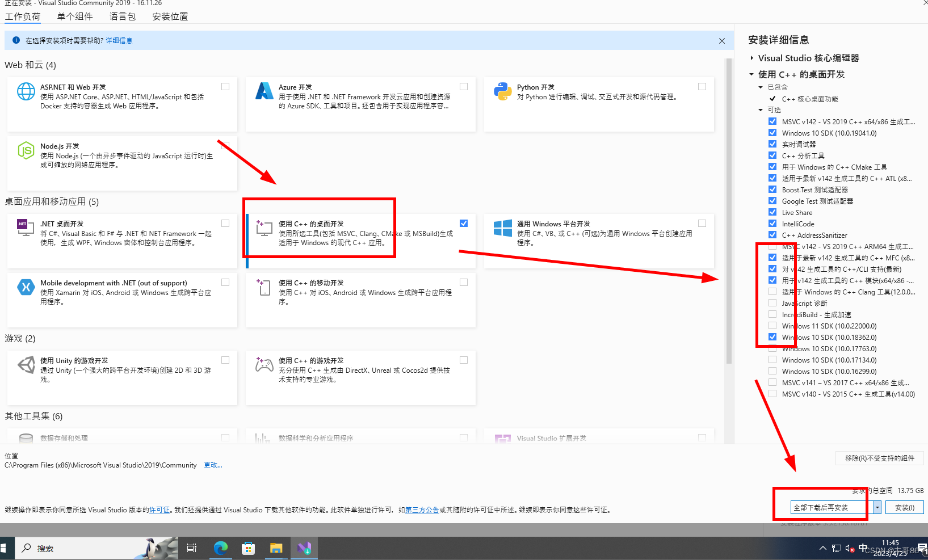
Task: Click the network icon in system tray
Action: coord(837,548)
